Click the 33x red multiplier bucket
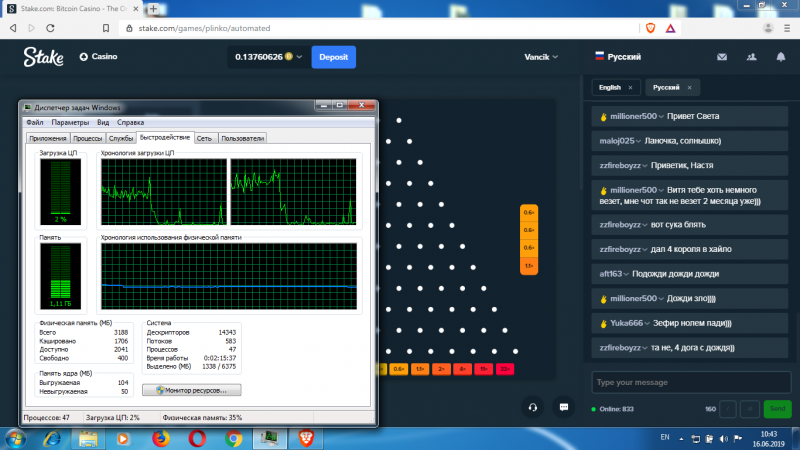800x450 pixels. point(505,369)
